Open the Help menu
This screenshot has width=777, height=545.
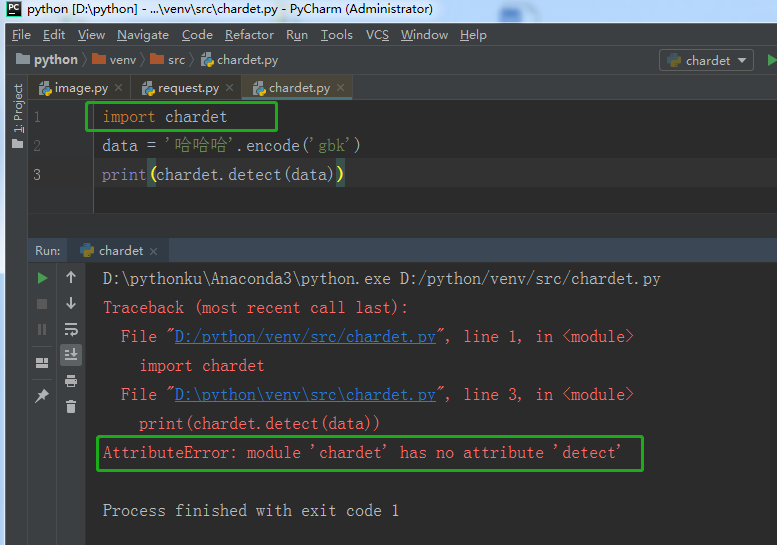(473, 35)
